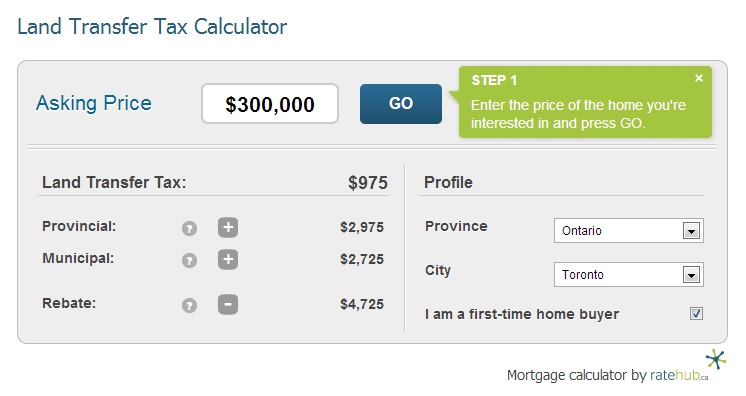Image resolution: width=746 pixels, height=396 pixels.
Task: Open the Province dropdown showing Ontario
Action: click(x=628, y=231)
